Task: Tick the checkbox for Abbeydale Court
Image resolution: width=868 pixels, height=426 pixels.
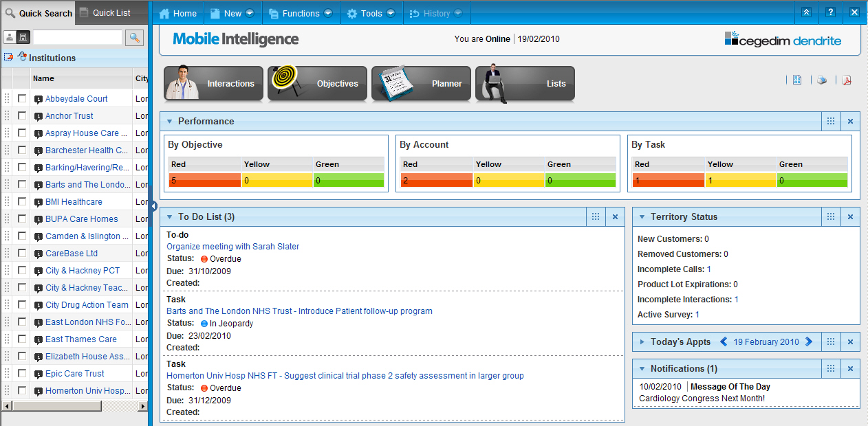Action: (22, 98)
